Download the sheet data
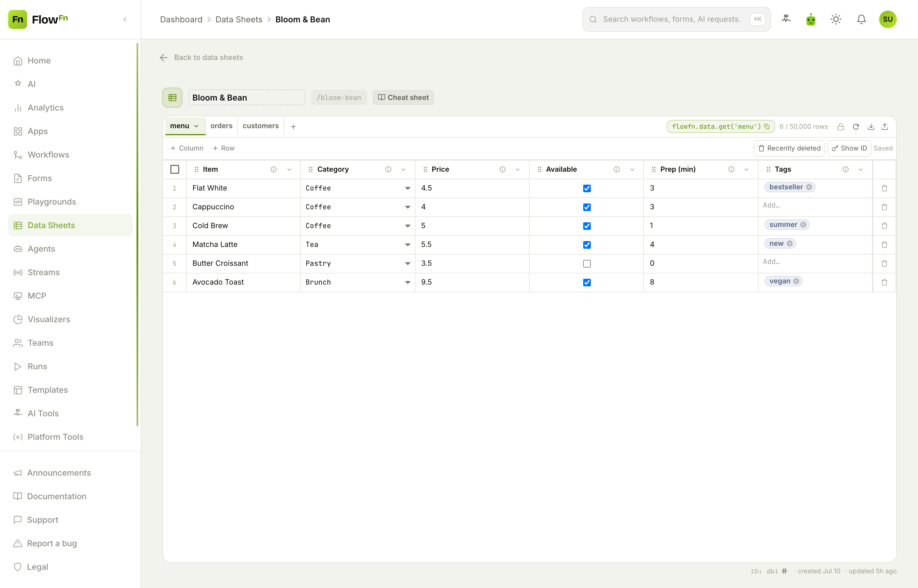 (x=871, y=127)
